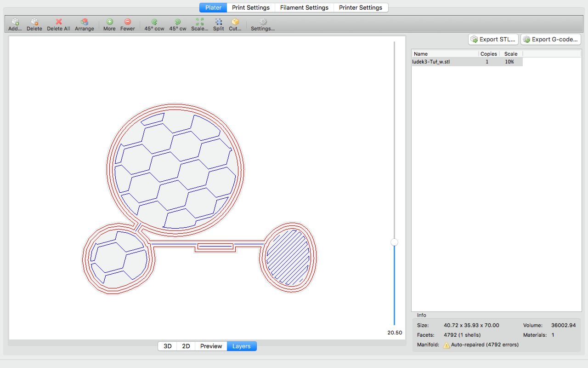Click the Export STL button
The height and width of the screenshot is (368, 588).
click(x=493, y=40)
